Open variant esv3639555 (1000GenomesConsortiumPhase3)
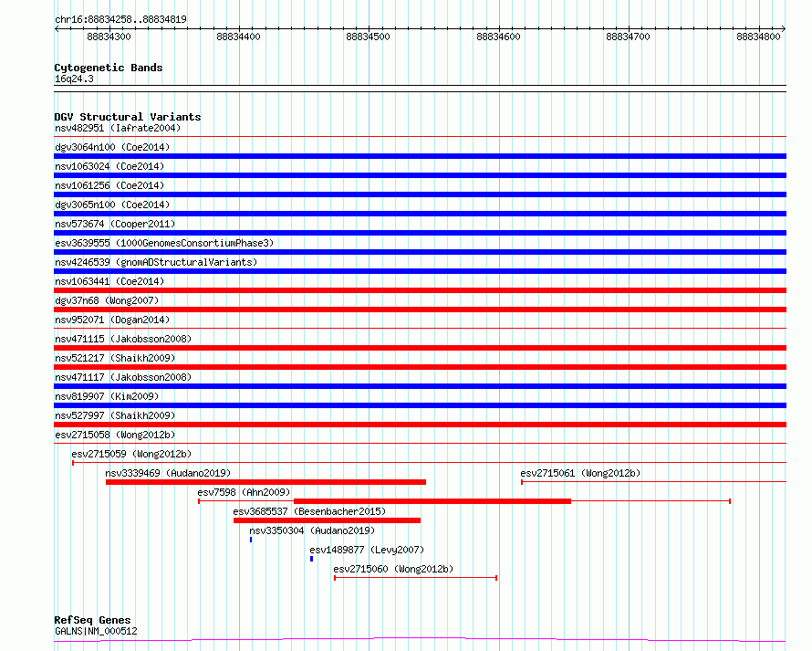This screenshot has width=812, height=651. 164,243
